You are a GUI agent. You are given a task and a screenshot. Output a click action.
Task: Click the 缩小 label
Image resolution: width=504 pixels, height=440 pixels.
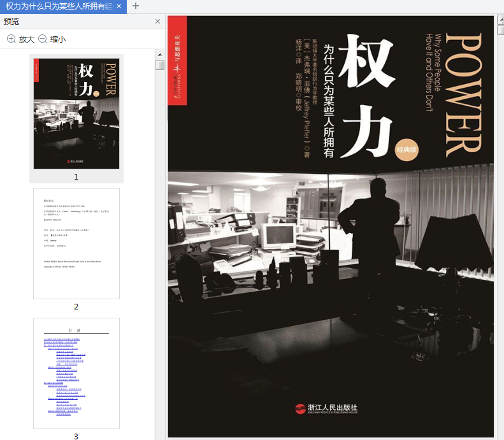click(58, 39)
